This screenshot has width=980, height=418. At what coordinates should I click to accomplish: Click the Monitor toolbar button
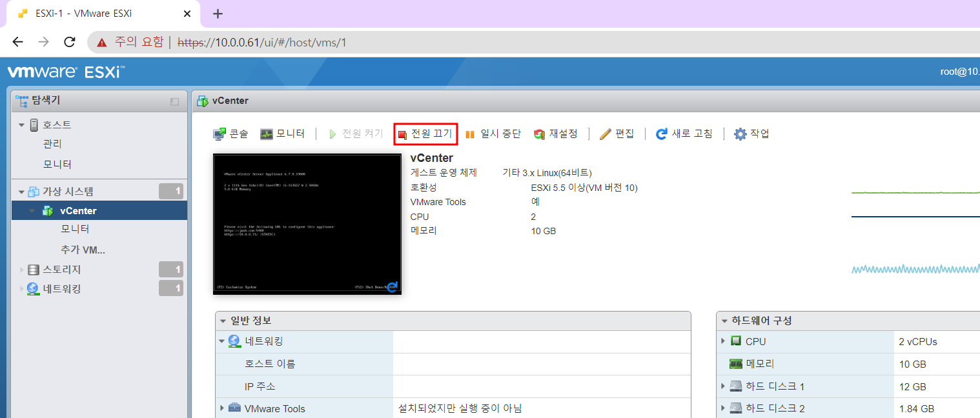[x=282, y=134]
